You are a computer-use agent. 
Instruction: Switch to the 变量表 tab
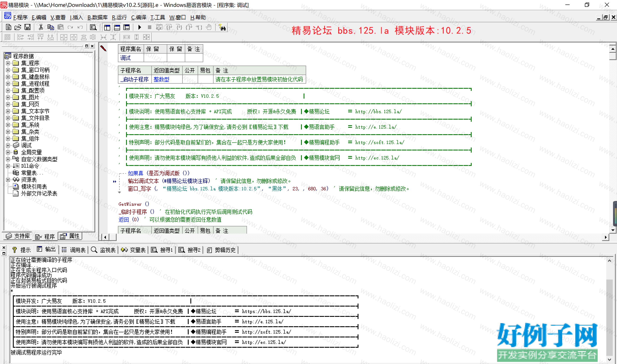click(x=133, y=250)
